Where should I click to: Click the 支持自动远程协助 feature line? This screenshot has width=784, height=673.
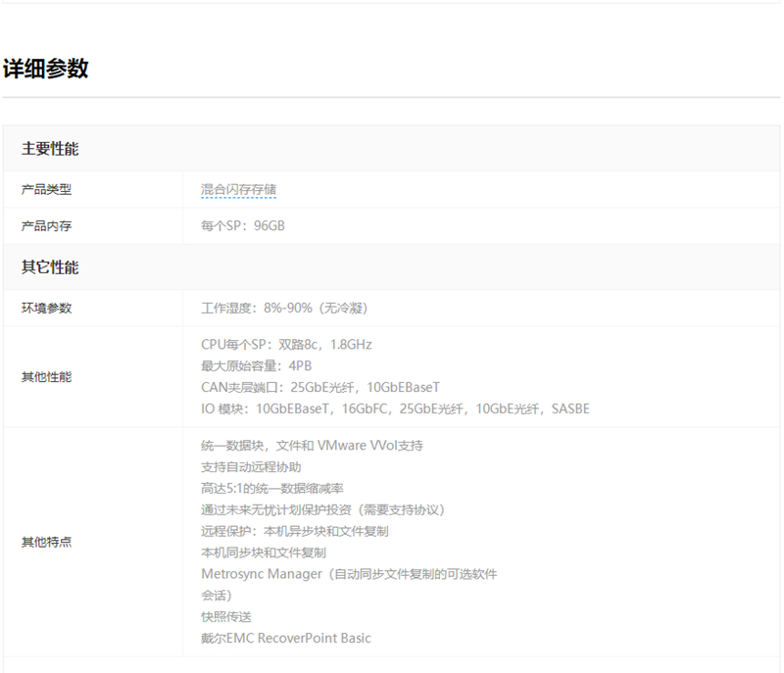click(x=251, y=467)
